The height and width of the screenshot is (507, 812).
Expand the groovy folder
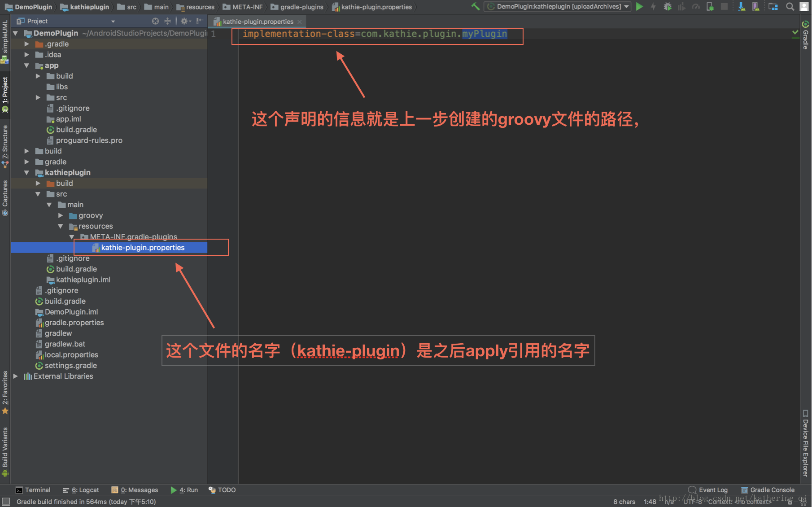(61, 215)
